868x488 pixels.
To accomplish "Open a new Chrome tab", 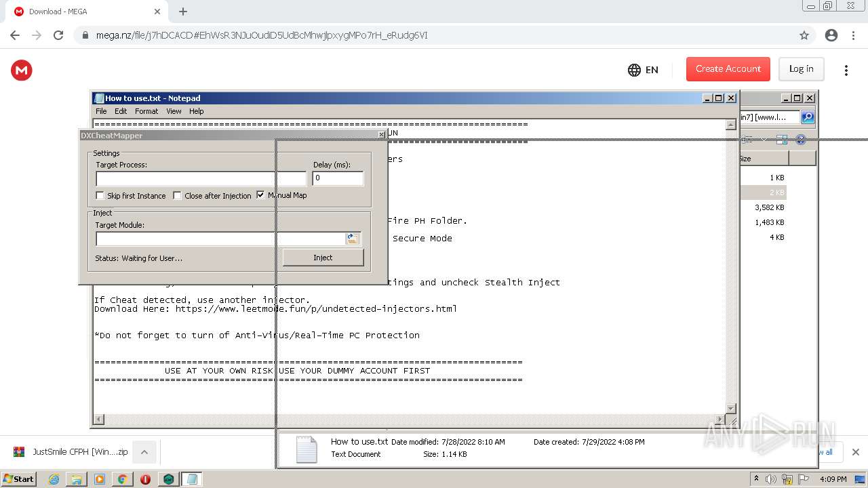I will pos(183,12).
